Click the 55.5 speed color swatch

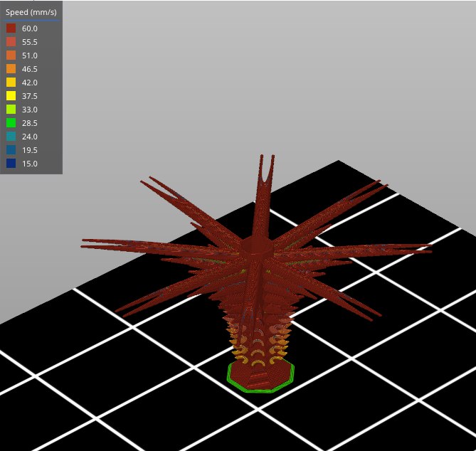tap(11, 42)
